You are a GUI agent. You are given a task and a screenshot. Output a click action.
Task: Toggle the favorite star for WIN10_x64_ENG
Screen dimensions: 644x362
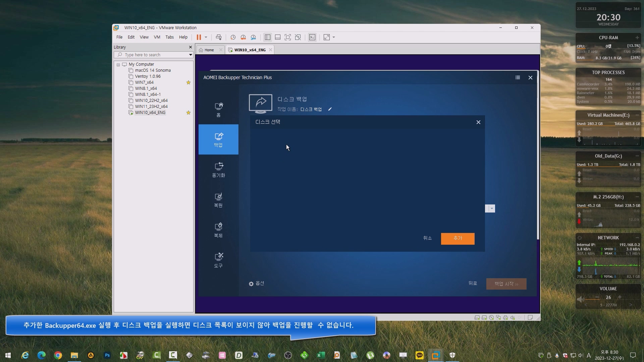click(189, 113)
